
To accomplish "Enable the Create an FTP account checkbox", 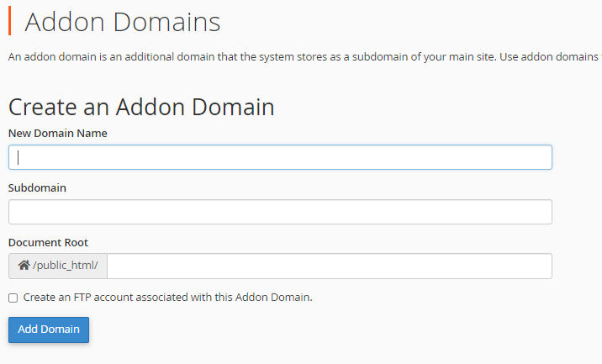I will (13, 298).
